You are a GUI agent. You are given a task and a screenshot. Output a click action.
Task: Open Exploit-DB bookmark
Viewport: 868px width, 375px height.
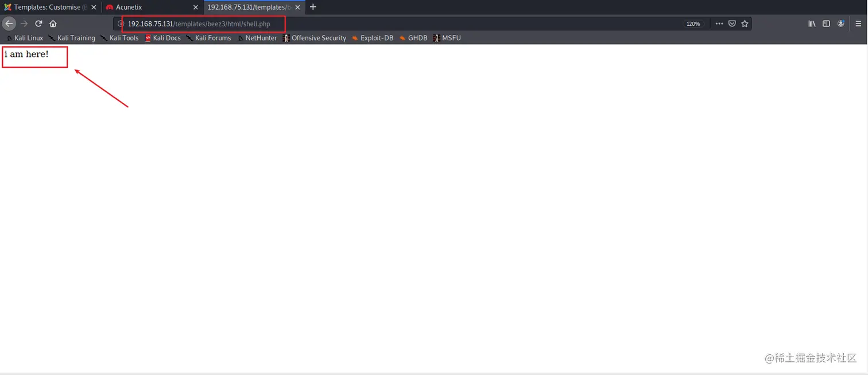coord(373,38)
